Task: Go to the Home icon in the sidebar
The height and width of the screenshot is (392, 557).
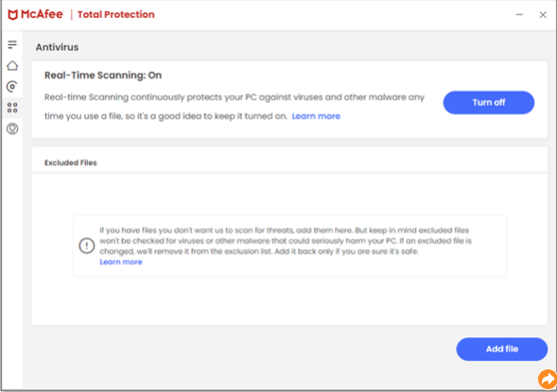Action: pos(12,65)
